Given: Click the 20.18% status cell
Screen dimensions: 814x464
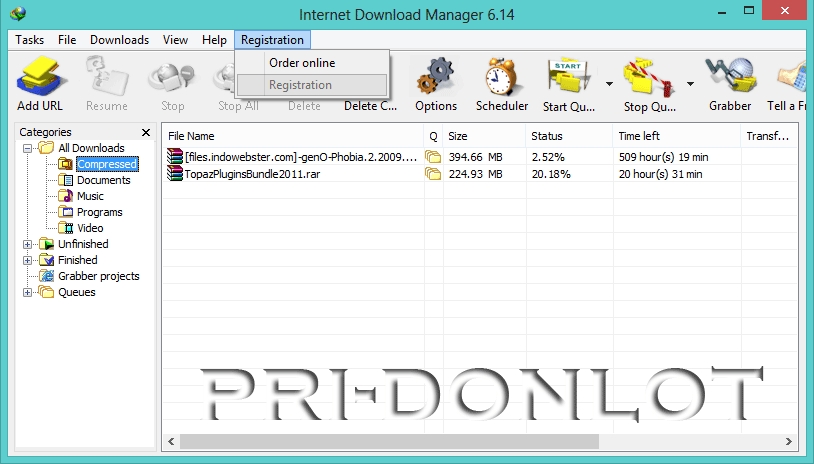Looking at the screenshot, I should [551, 174].
